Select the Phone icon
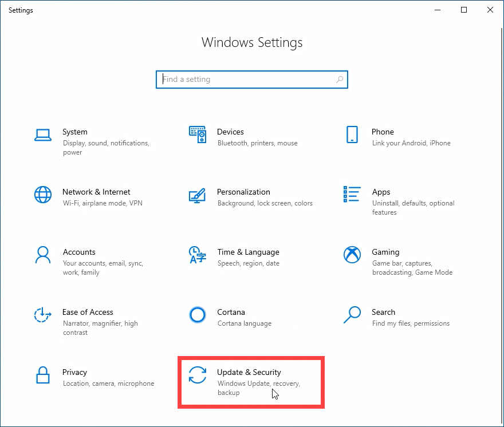The image size is (504, 427). click(352, 135)
